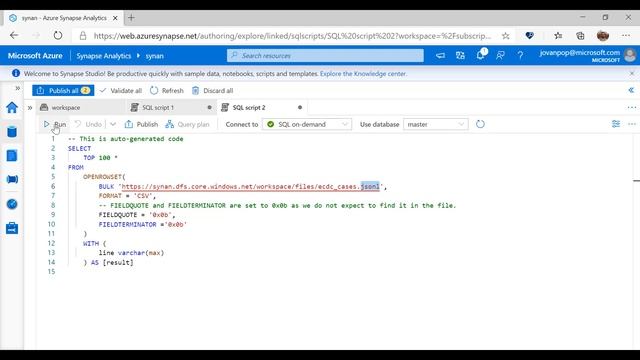Refresh the database list icon
Screen dimensions: 640x360
click(480, 124)
